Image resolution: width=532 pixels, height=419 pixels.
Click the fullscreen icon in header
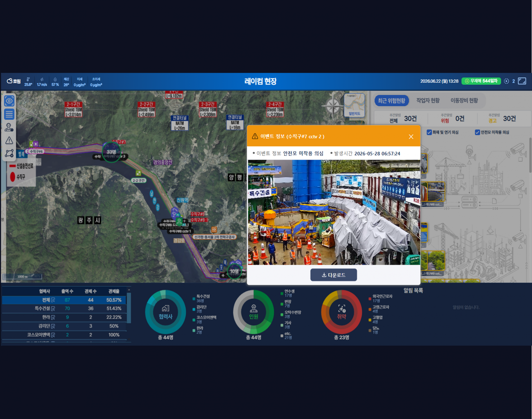(x=522, y=81)
